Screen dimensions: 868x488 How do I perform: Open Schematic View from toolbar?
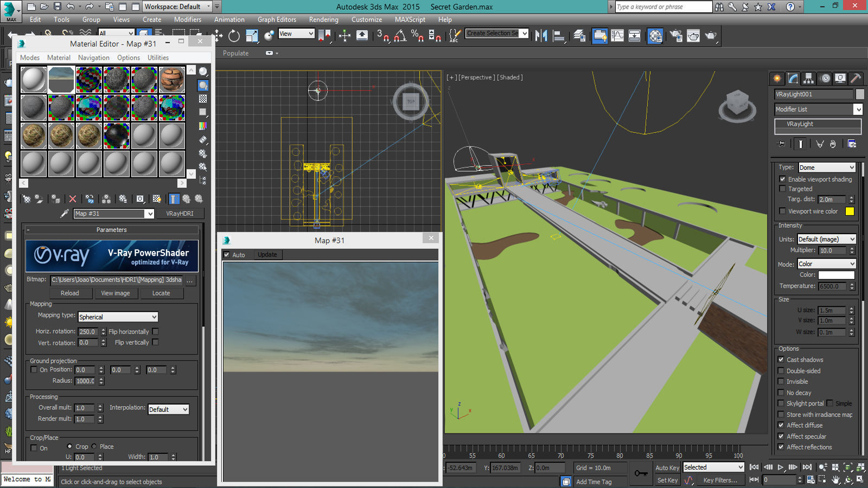point(634,36)
